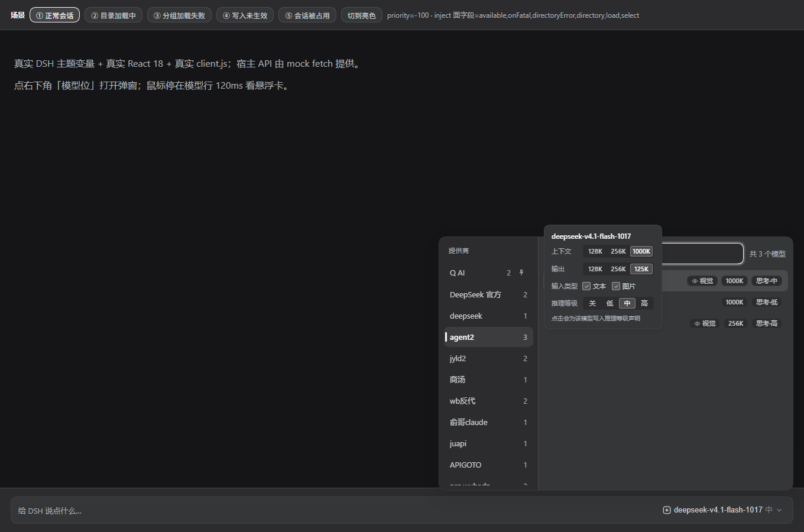804x532 pixels.
Task: Click the 视觉 eye badge on the 256K row
Action: [x=705, y=323]
